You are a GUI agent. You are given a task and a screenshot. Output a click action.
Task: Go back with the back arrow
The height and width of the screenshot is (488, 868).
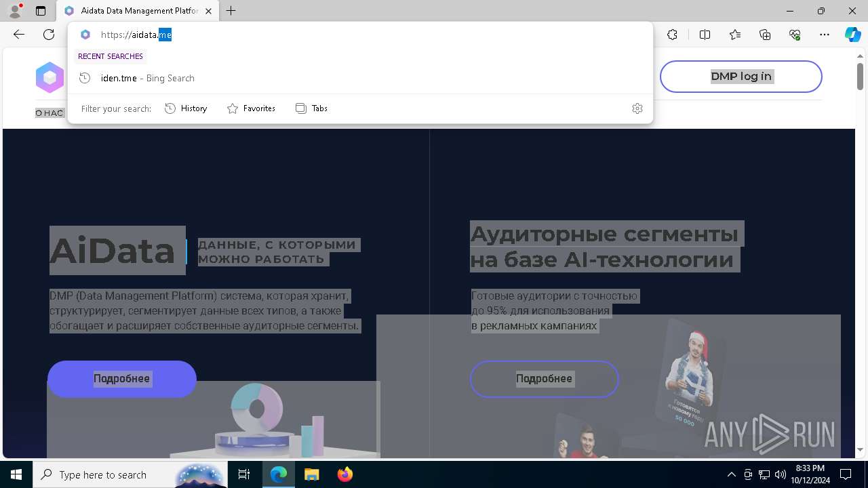(19, 35)
